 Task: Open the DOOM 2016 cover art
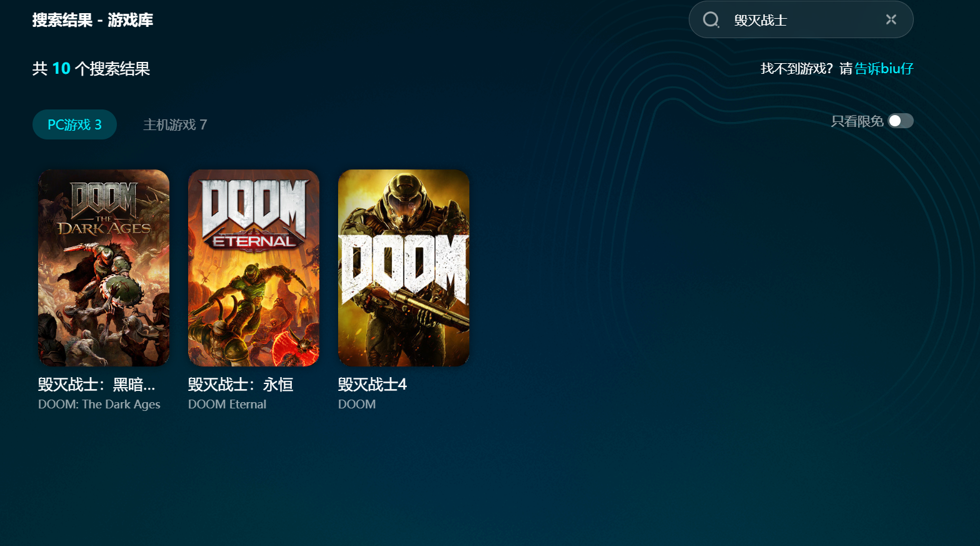pyautogui.click(x=404, y=268)
